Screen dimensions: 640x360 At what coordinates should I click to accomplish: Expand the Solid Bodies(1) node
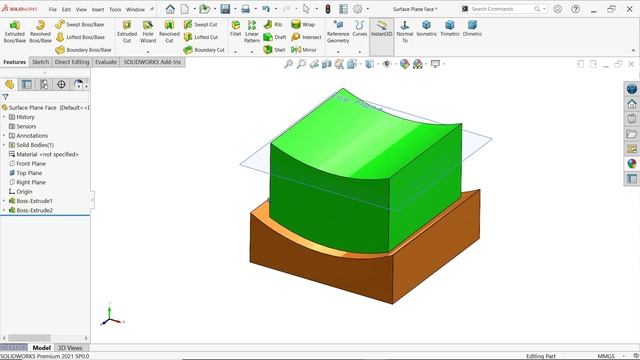pos(4,145)
